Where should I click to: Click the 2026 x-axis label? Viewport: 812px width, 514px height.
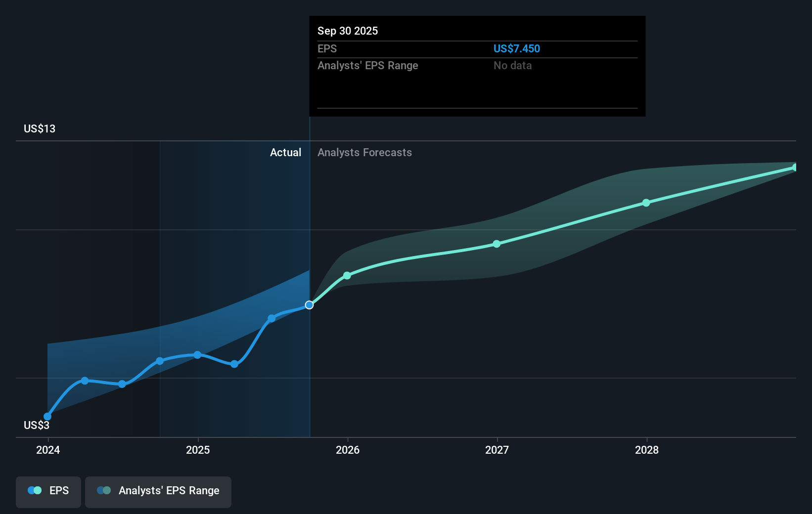pyautogui.click(x=348, y=450)
